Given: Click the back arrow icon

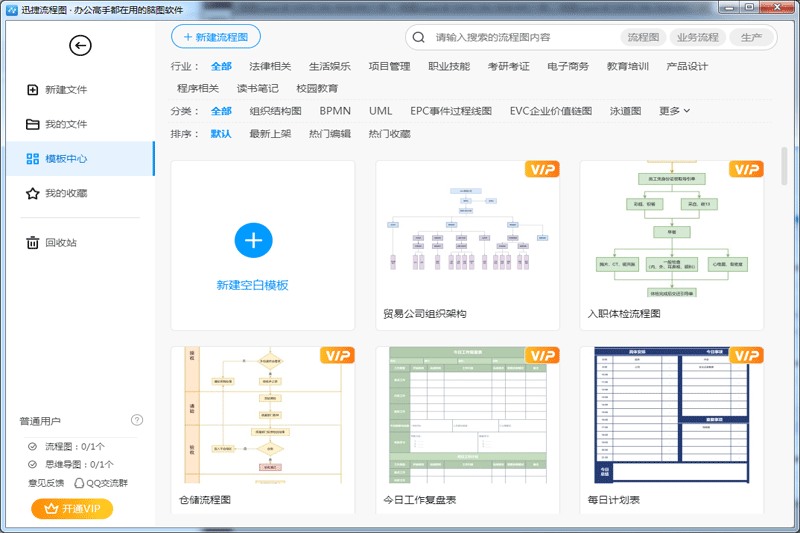Looking at the screenshot, I should click(x=80, y=45).
